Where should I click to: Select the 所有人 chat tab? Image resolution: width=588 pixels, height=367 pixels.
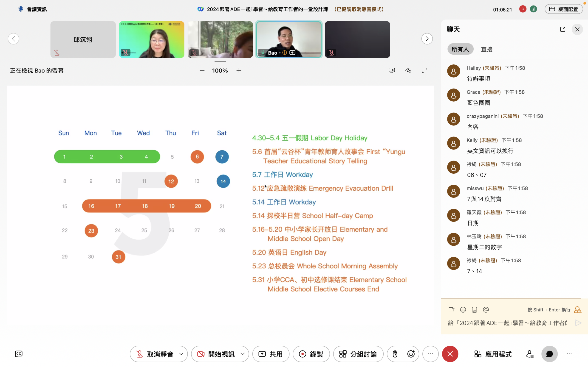[460, 49]
